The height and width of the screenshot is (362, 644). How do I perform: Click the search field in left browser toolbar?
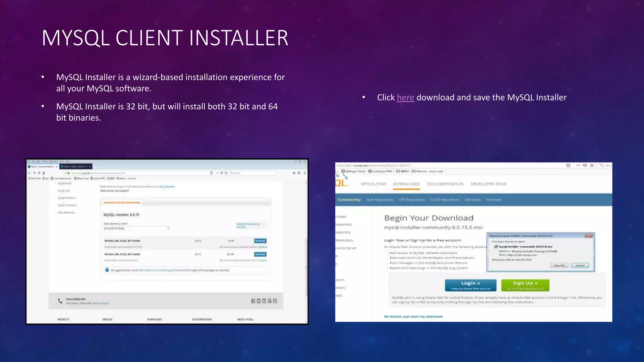[x=252, y=173]
